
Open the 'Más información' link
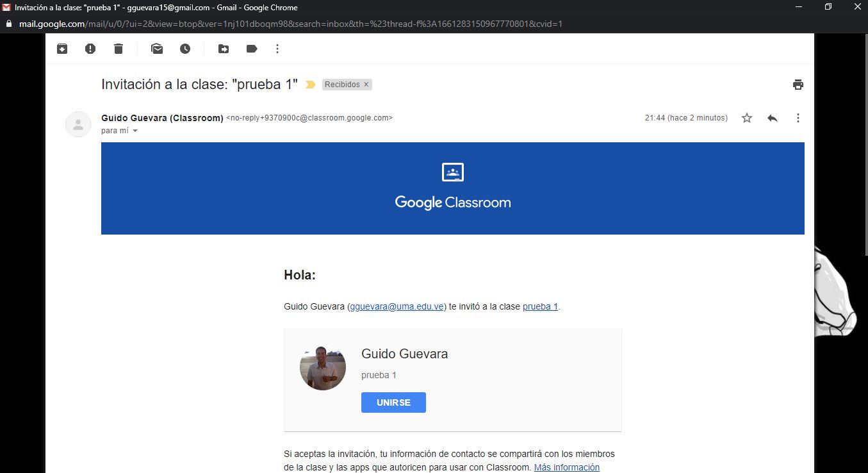pyautogui.click(x=566, y=467)
